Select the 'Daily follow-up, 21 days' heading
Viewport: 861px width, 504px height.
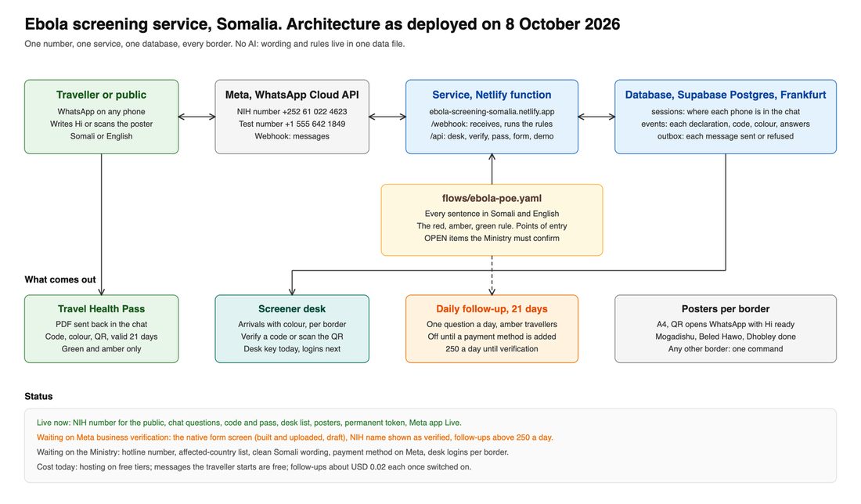pyautogui.click(x=492, y=309)
